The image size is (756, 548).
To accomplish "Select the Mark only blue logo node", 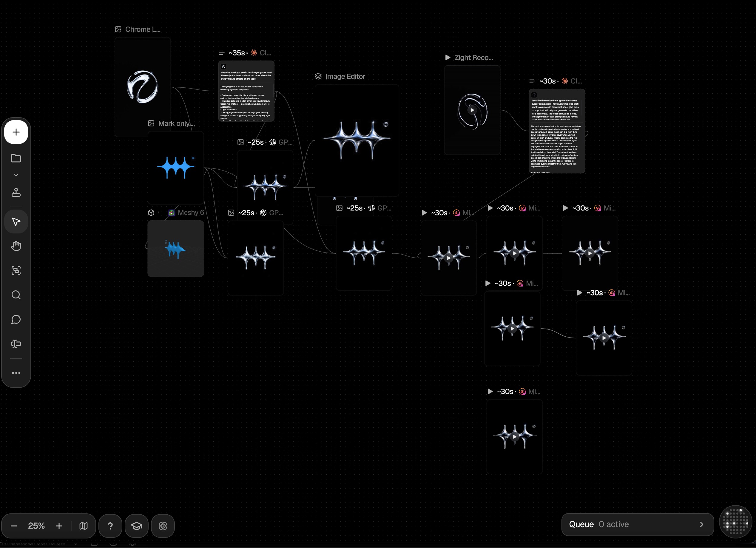I will click(176, 168).
